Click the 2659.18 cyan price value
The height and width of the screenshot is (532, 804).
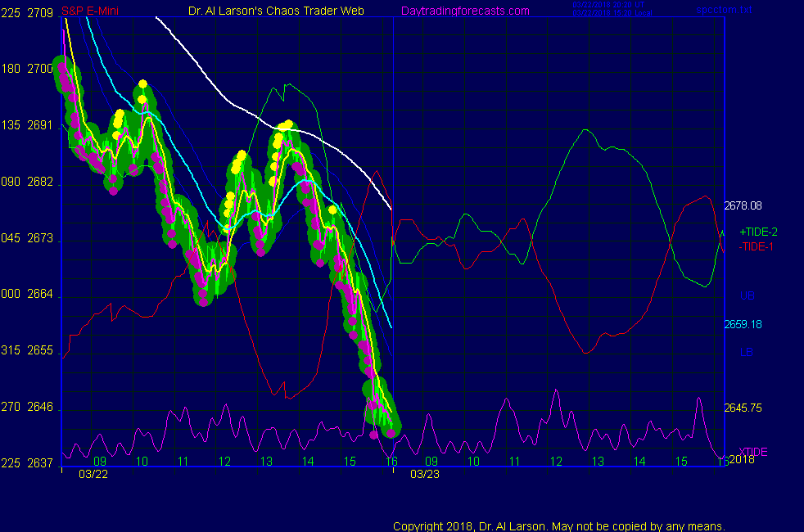click(x=743, y=324)
